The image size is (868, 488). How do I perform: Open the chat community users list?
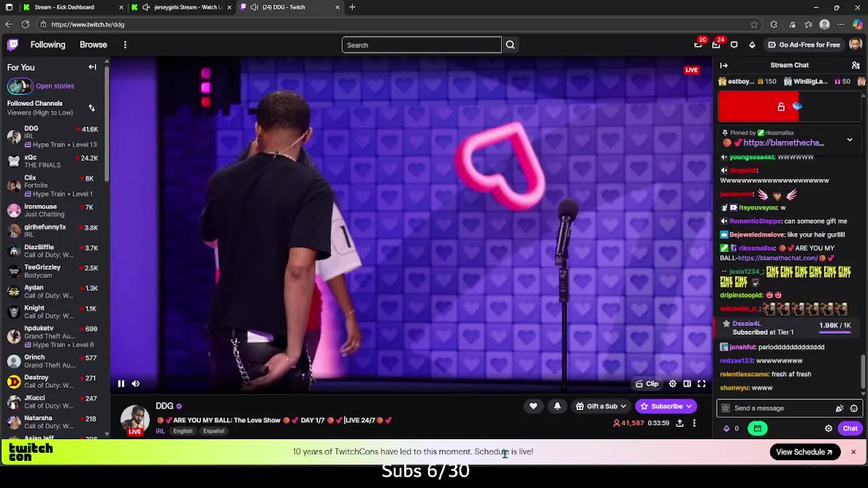click(856, 65)
